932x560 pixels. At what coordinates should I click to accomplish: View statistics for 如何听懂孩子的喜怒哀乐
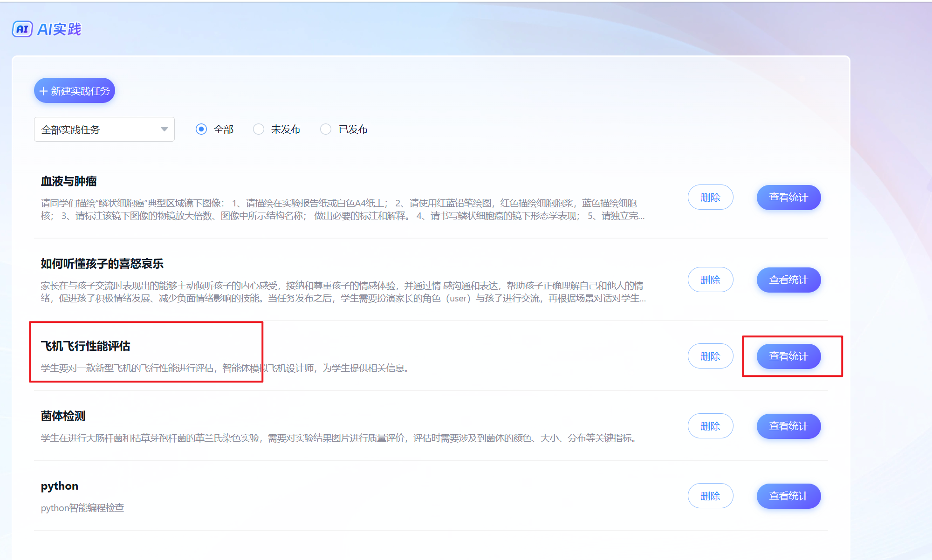pos(788,280)
